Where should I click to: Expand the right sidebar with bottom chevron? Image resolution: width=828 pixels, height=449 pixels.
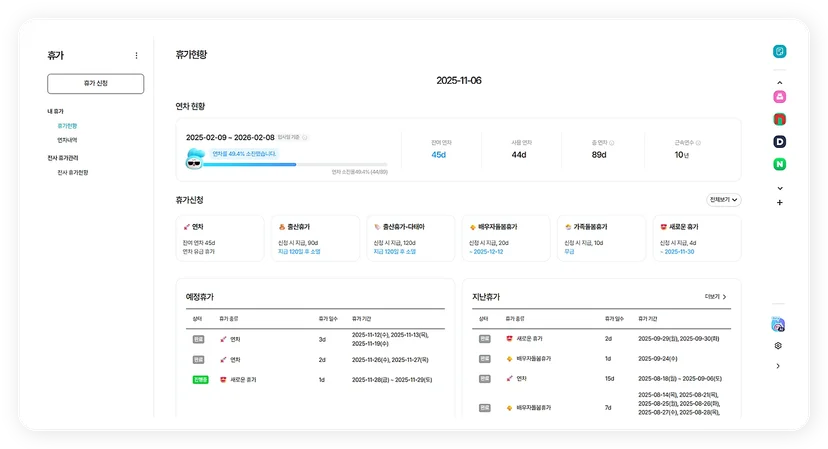pos(778,366)
